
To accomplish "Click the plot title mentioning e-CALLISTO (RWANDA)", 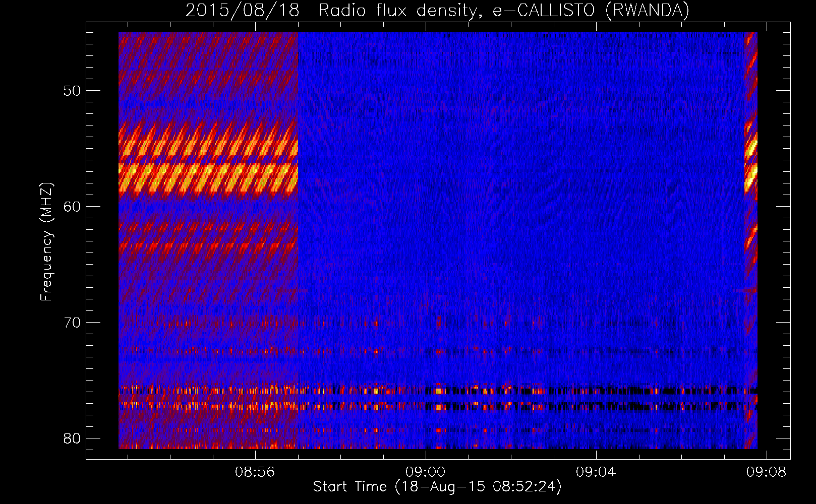I will pyautogui.click(x=437, y=10).
